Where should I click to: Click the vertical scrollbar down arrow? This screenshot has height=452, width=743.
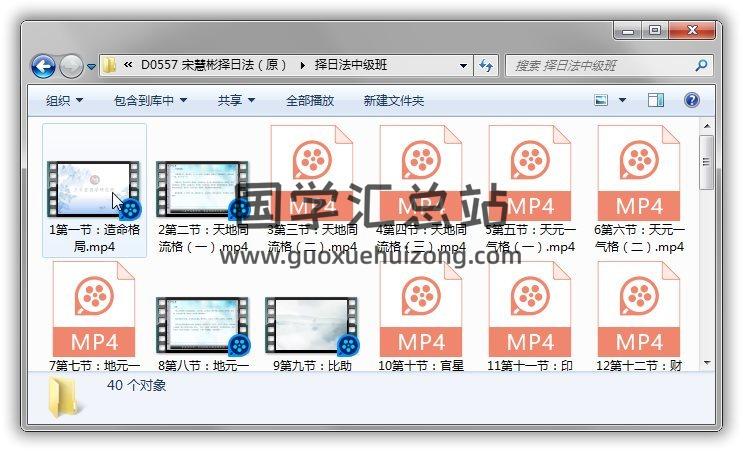click(x=707, y=363)
